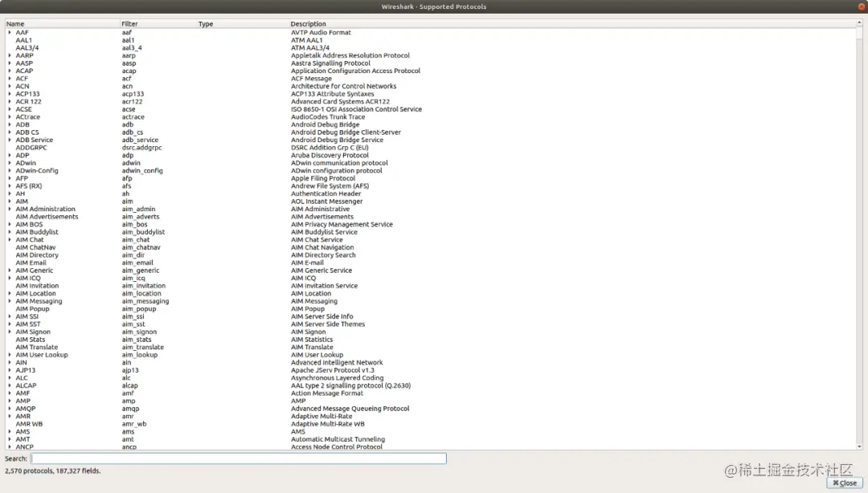The height and width of the screenshot is (493, 868).
Task: Click 'AIM Privacy Management Service' description
Action: point(342,225)
